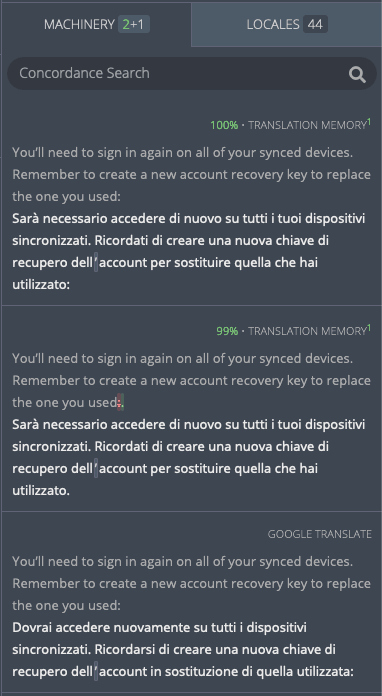Open the Google Translate source link
This screenshot has width=382, height=696.
[319, 534]
